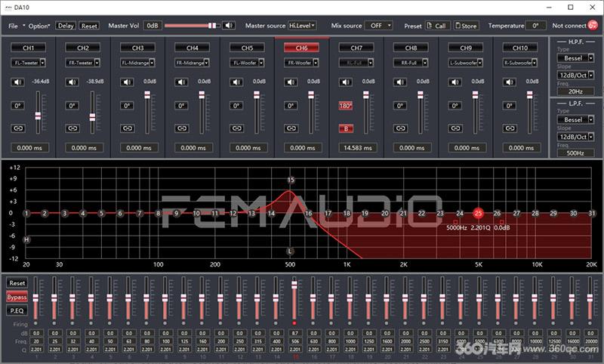This screenshot has height=364, width=604.
Task: Toggle CH1 phase 0° button
Action: pyautogui.click(x=17, y=106)
